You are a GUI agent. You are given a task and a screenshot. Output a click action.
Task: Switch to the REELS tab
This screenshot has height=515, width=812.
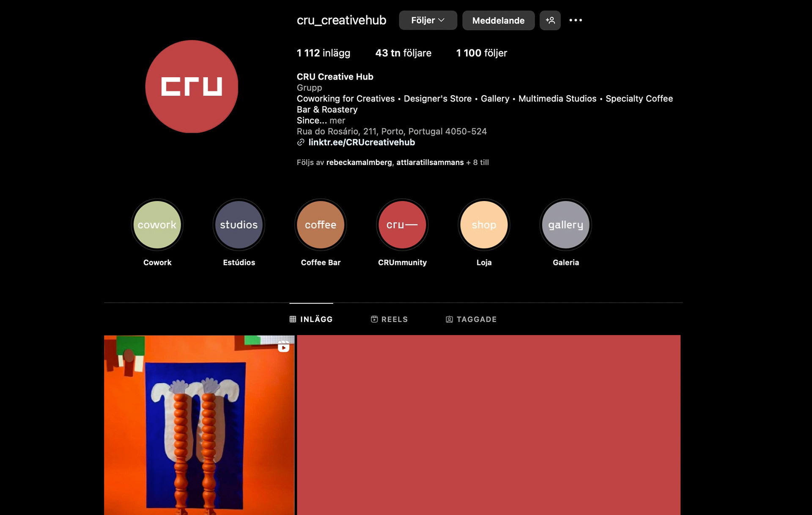point(389,319)
